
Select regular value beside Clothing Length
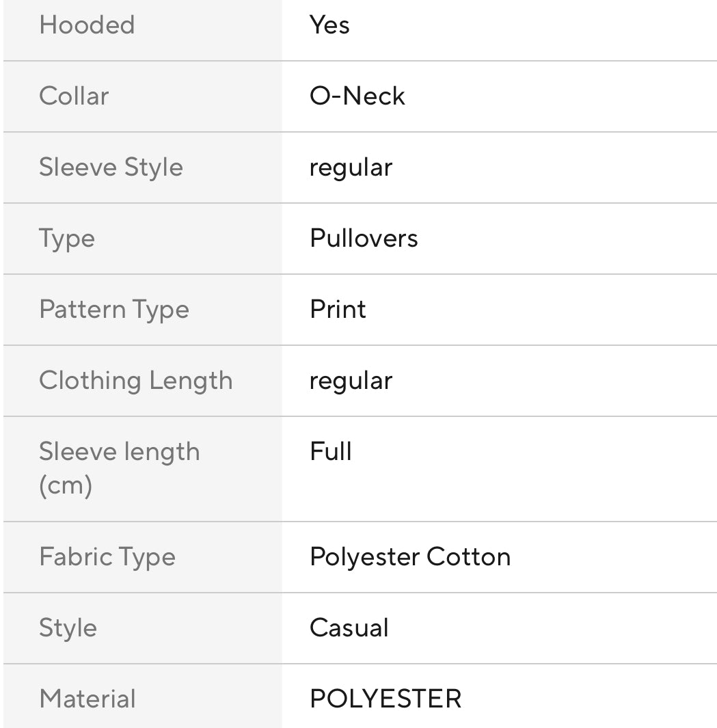click(x=351, y=381)
